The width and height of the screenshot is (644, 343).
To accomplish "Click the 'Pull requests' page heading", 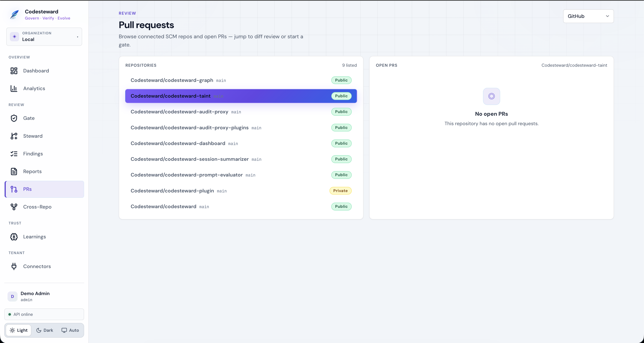I will [146, 25].
